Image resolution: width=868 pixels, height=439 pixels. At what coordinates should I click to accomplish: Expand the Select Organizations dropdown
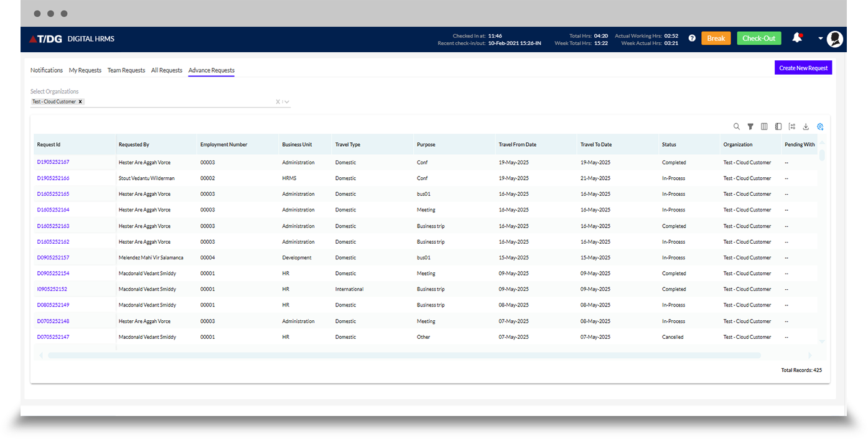pyautogui.click(x=287, y=102)
